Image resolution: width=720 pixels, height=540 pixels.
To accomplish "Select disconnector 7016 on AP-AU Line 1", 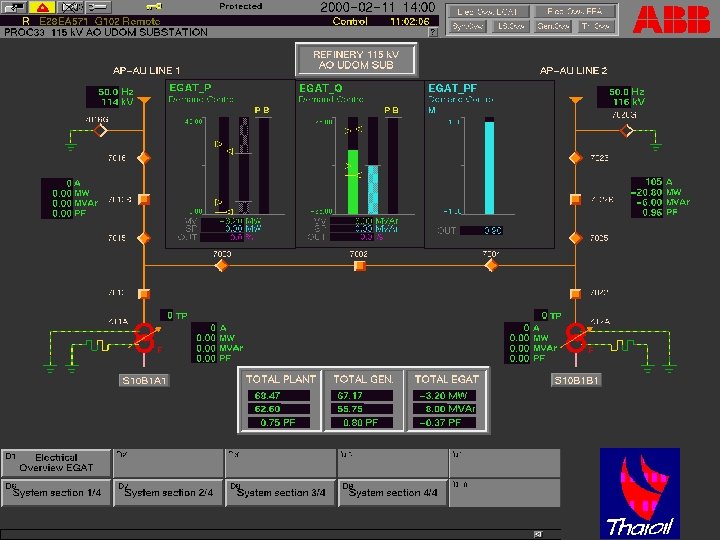I will (x=144, y=158).
